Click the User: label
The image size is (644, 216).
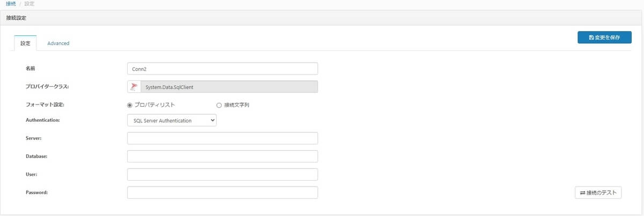coord(31,174)
